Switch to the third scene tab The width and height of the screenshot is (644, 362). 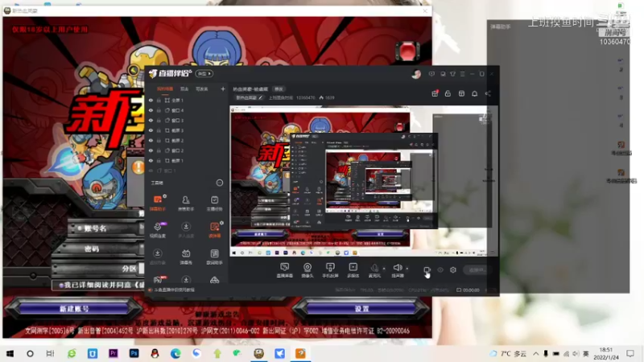pos(201,89)
